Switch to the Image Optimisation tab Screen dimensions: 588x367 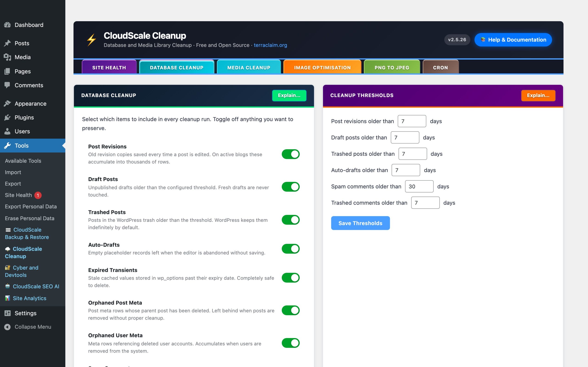322,67
